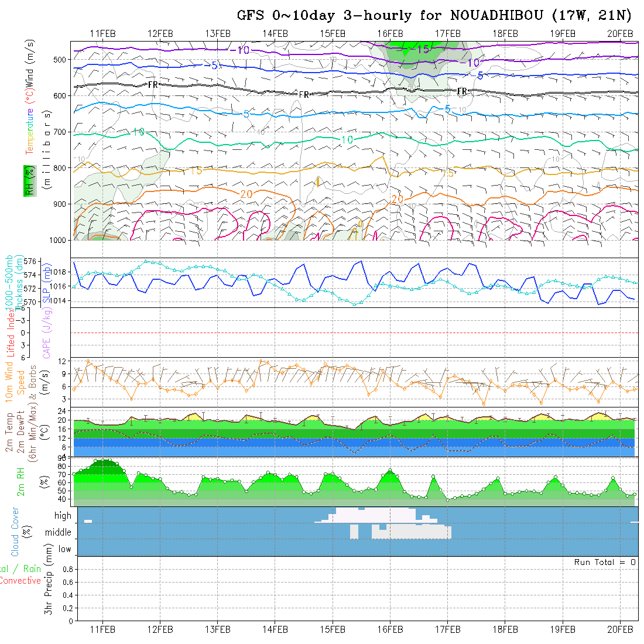Image resolution: width=644 pixels, height=644 pixels.
Task: Click the 2m Temp axis title
Action: (x=10, y=432)
